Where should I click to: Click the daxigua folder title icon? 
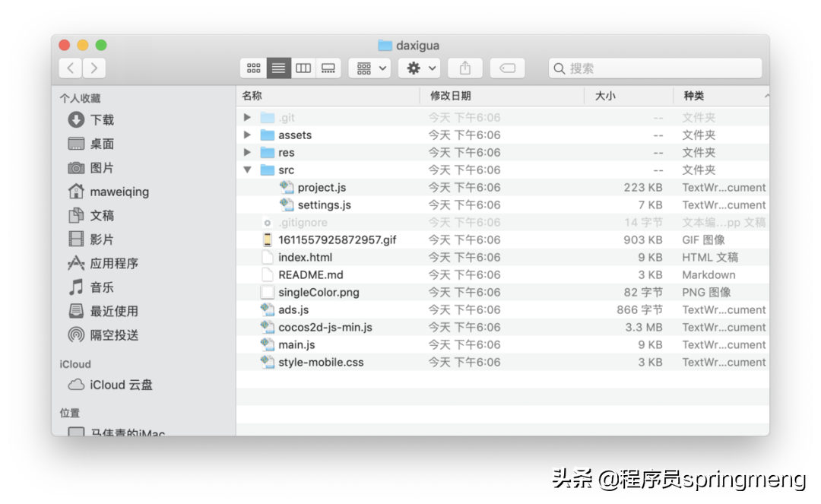pos(385,46)
